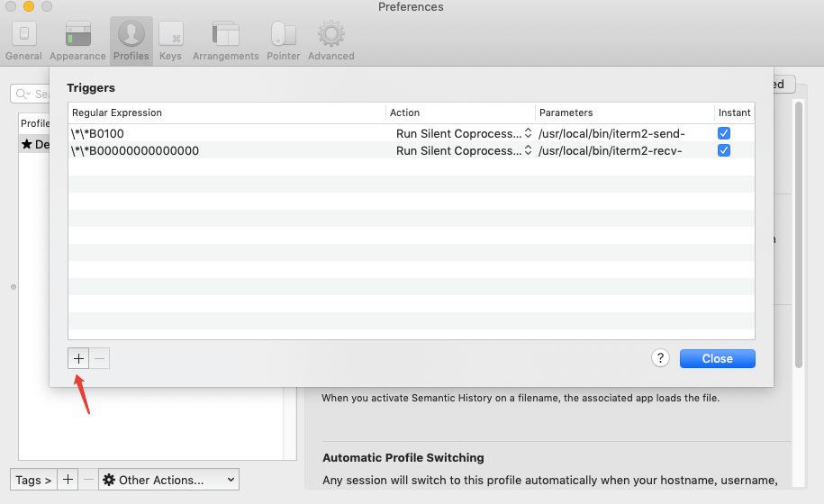Open the Arrangements preferences pane
824x504 pixels.
coord(225,40)
